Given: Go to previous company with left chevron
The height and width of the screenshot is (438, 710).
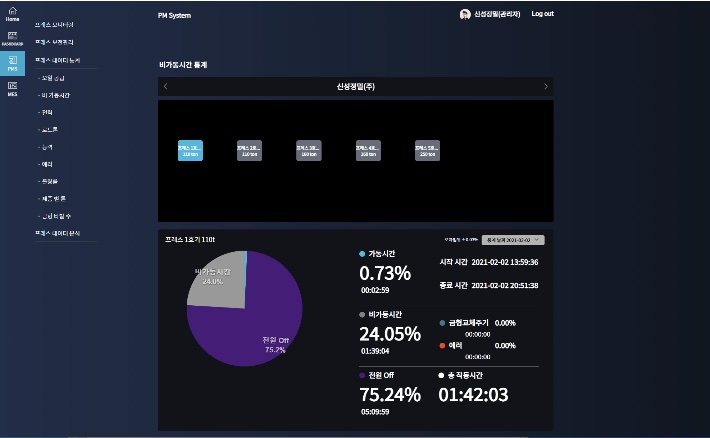Looking at the screenshot, I should click(166, 86).
